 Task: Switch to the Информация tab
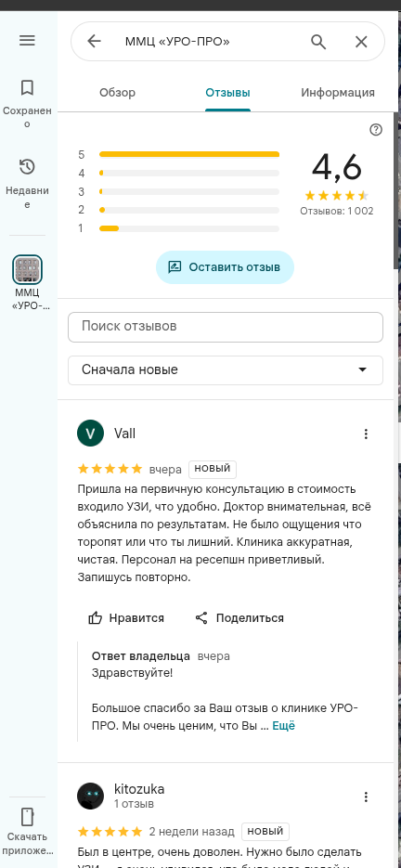pyautogui.click(x=338, y=93)
